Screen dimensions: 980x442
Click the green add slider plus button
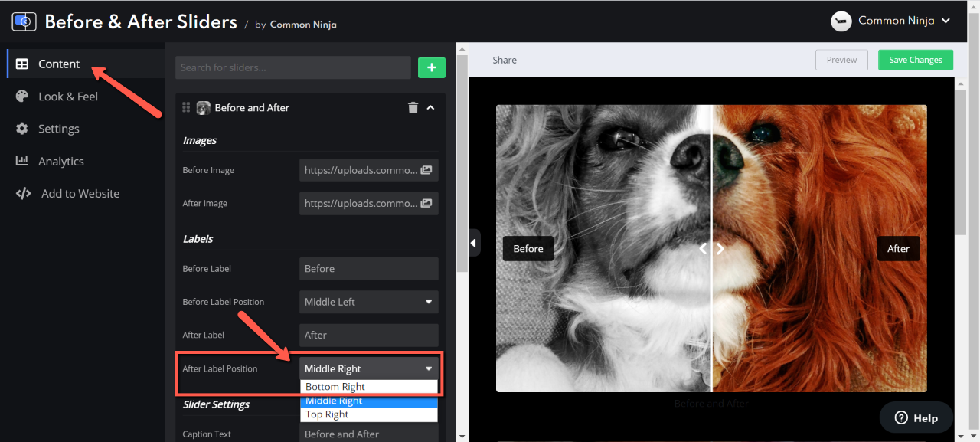431,67
